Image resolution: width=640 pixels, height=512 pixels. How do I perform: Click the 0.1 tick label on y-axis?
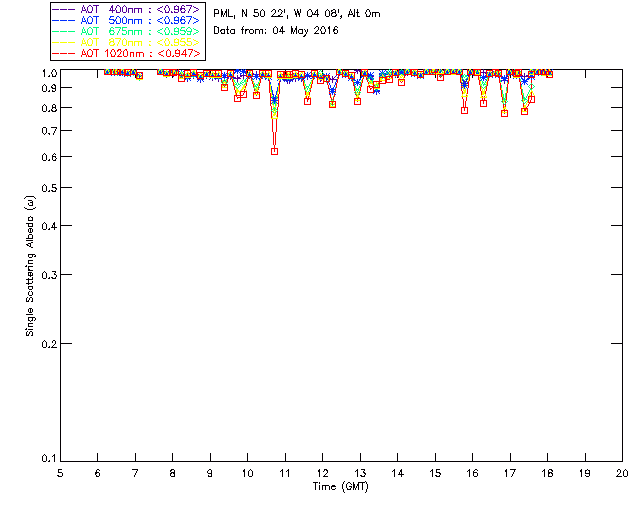pyautogui.click(x=49, y=459)
